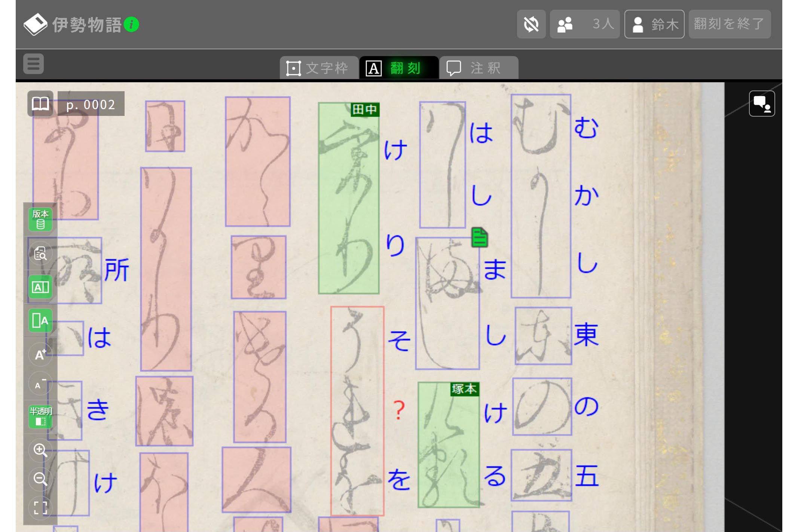
Task: Increase font size with A+ icon
Action: 40,354
